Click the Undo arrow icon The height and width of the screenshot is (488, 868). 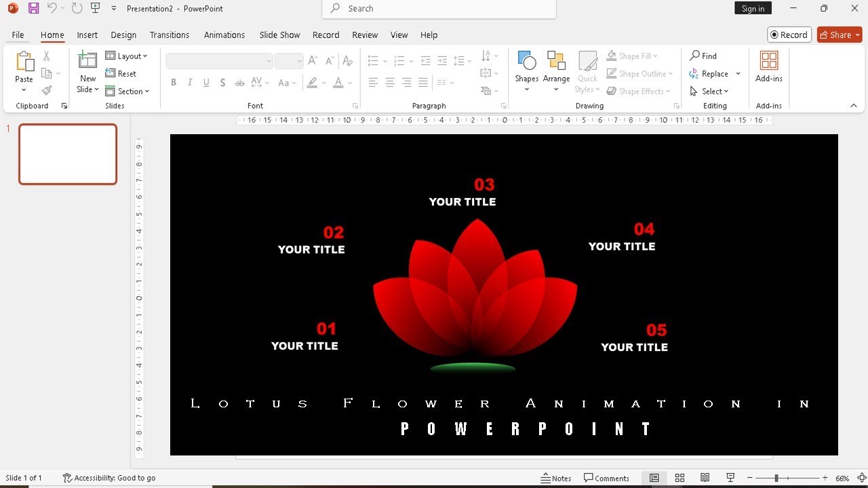click(52, 9)
